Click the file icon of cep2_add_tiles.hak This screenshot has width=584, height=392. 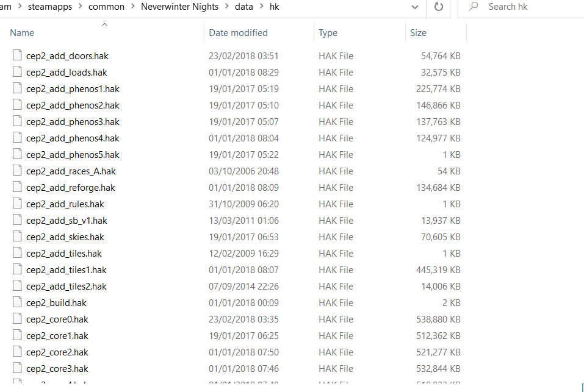pyautogui.click(x=17, y=252)
